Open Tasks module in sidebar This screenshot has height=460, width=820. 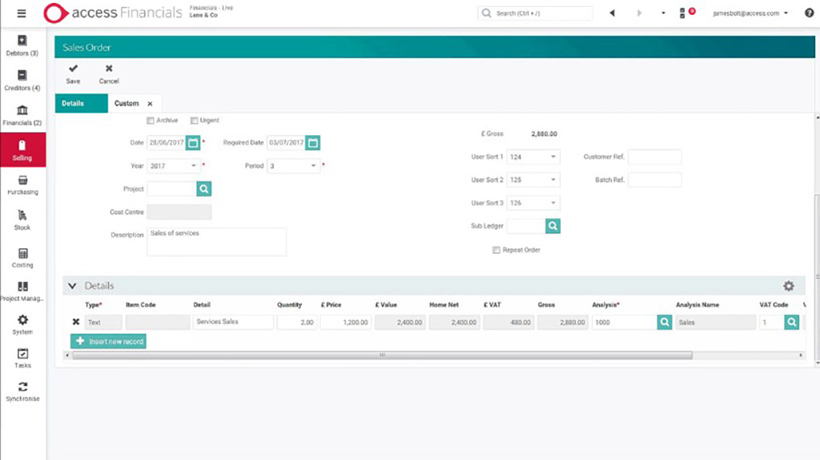(x=22, y=358)
